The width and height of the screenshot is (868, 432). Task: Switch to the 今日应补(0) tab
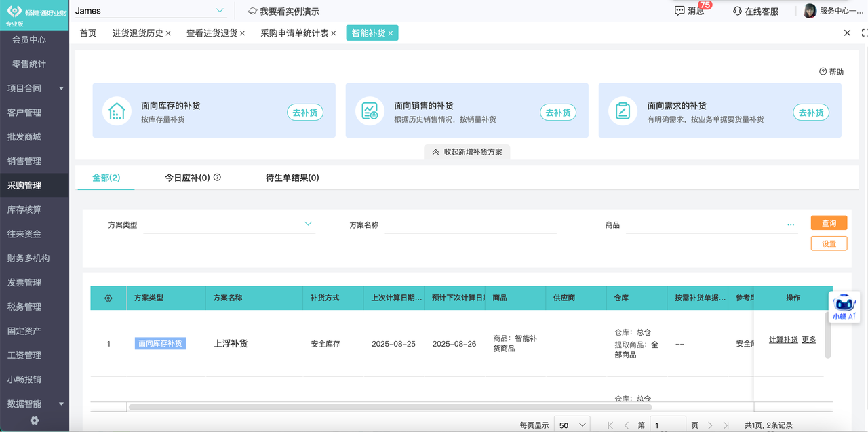tap(187, 178)
